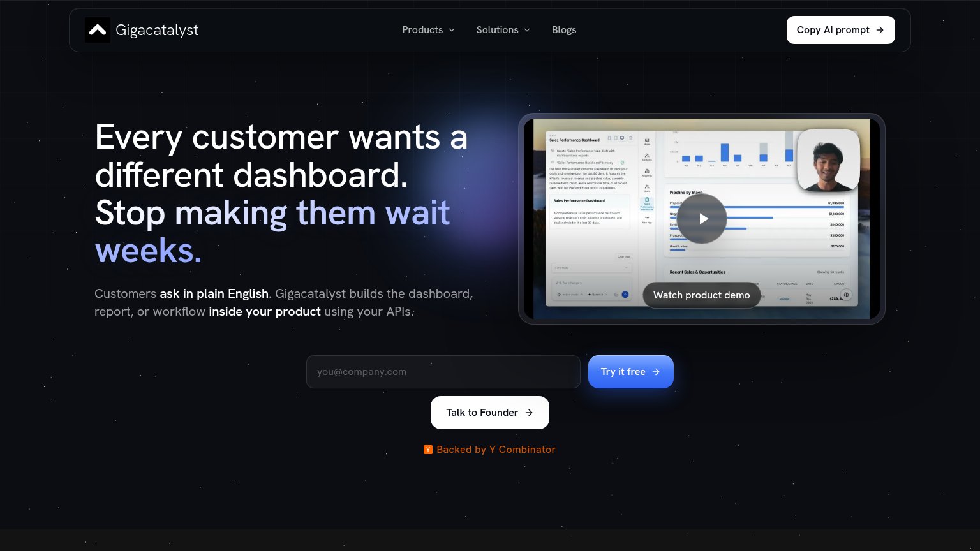Open the Products dropdown menu
This screenshot has width=980, height=551.
[x=428, y=30]
